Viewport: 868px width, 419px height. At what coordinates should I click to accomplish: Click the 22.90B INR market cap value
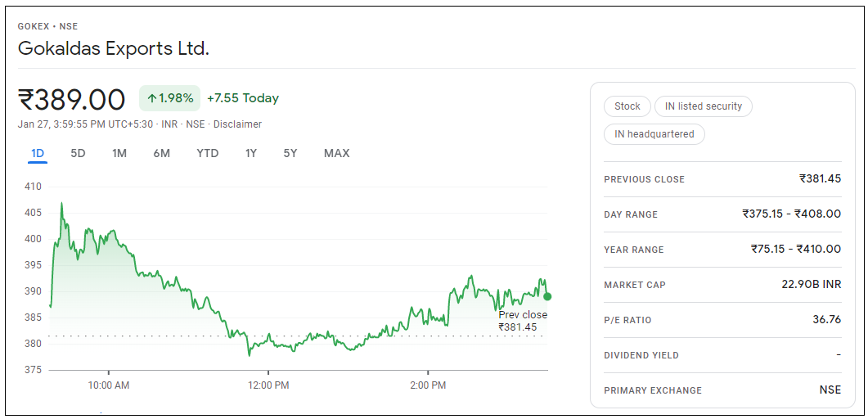coord(812,285)
